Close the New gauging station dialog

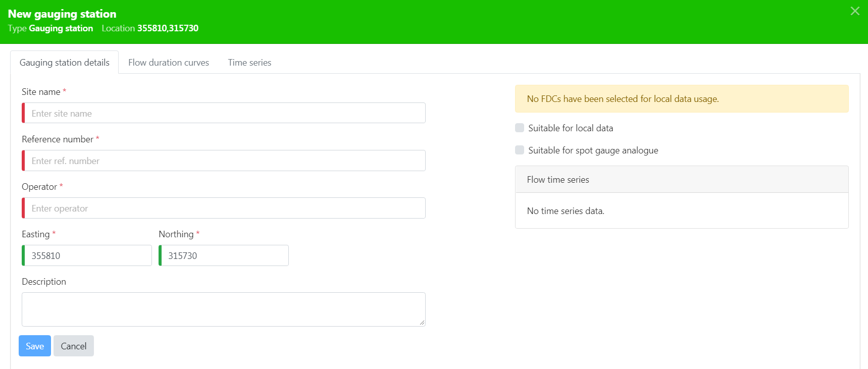pos(854,11)
